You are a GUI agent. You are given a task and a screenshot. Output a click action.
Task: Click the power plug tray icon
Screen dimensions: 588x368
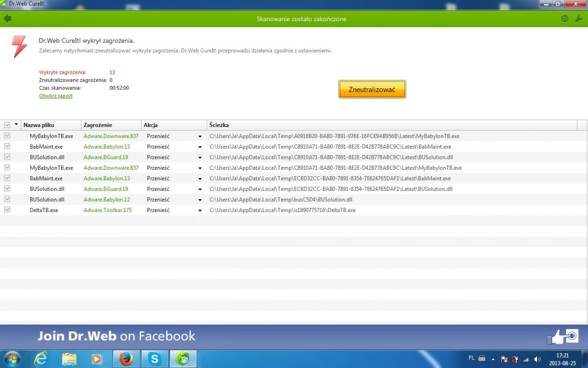tap(515, 359)
